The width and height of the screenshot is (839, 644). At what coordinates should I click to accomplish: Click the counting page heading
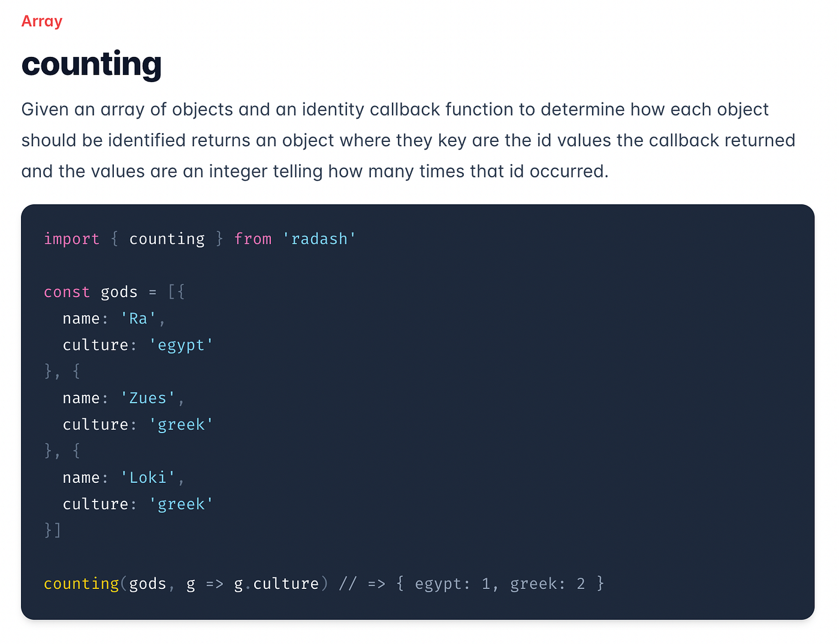tap(92, 64)
